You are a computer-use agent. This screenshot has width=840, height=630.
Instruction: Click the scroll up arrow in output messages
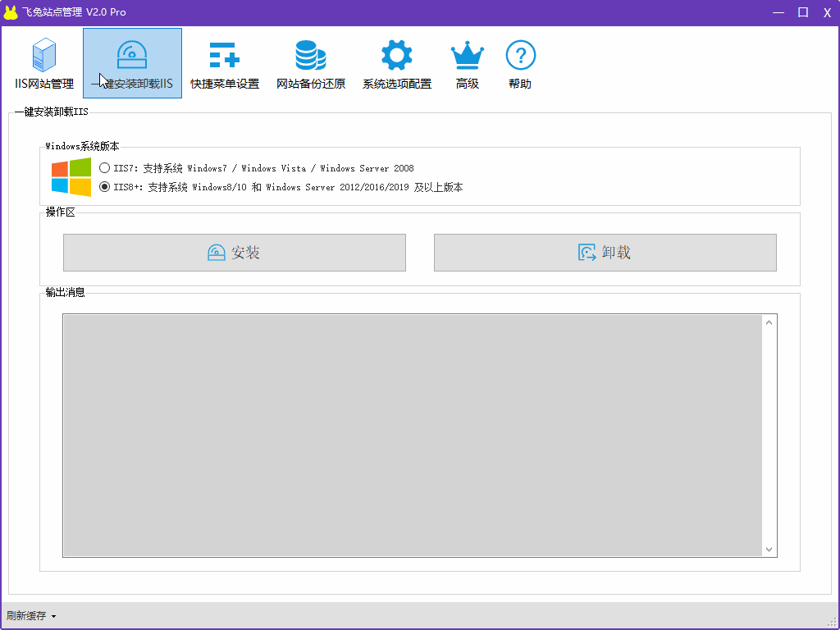point(769,322)
